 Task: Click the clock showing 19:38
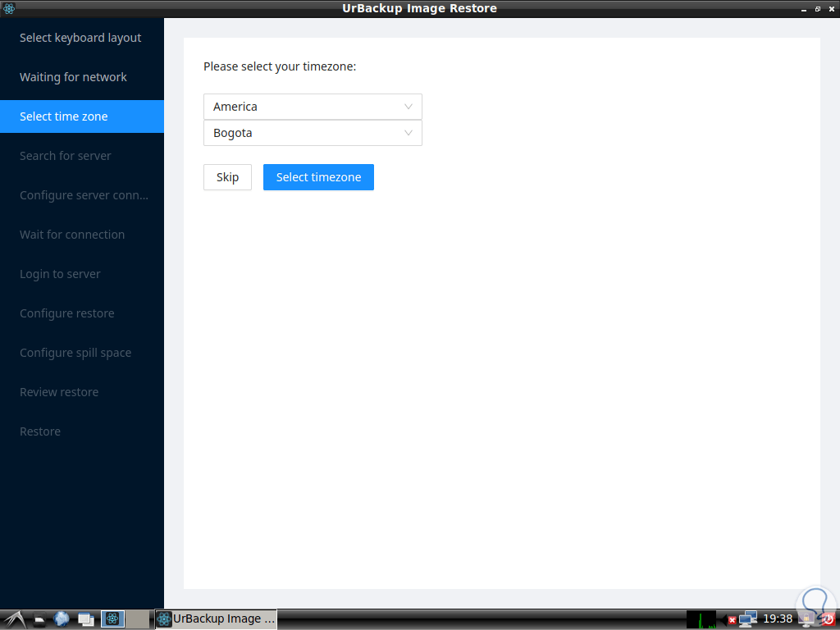tap(778, 619)
